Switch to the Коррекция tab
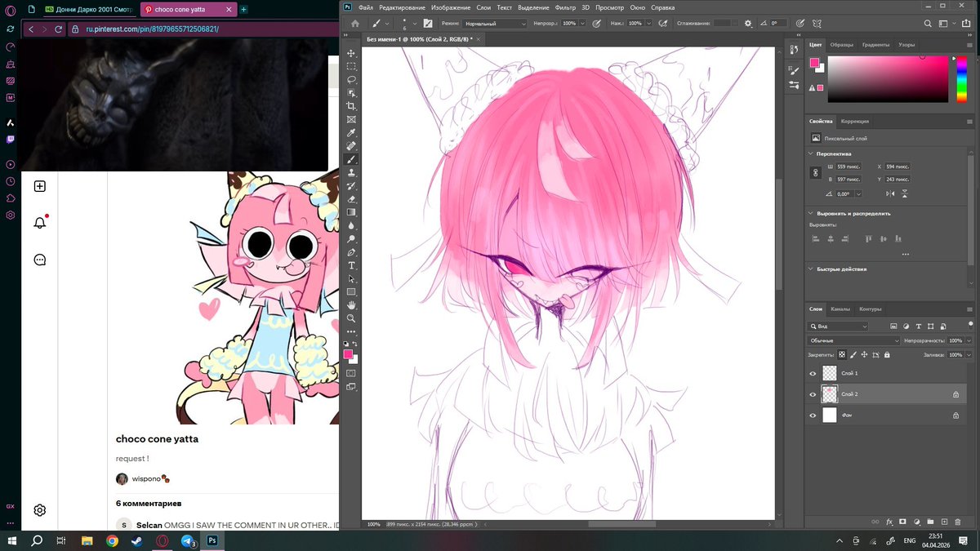Image resolution: width=980 pixels, height=551 pixels. click(x=855, y=121)
